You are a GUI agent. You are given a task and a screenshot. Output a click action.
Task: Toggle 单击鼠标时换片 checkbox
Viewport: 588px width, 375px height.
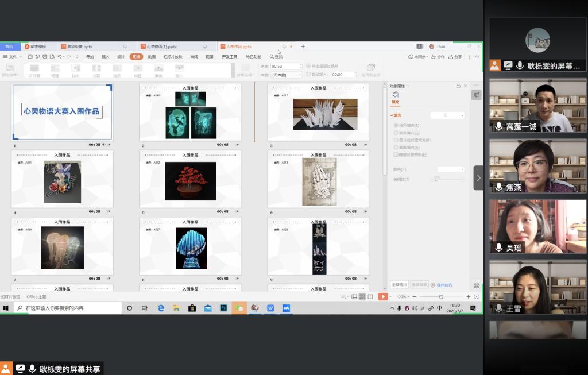point(309,66)
